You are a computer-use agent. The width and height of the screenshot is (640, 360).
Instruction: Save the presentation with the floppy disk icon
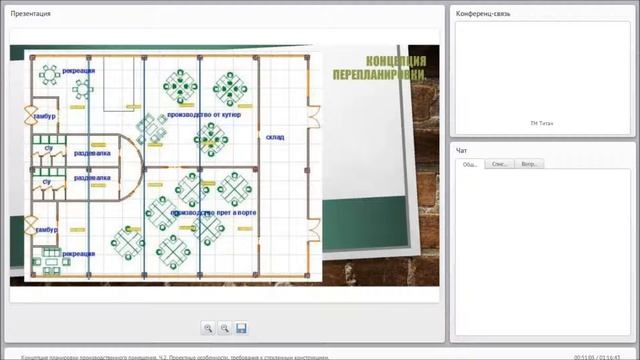click(241, 328)
